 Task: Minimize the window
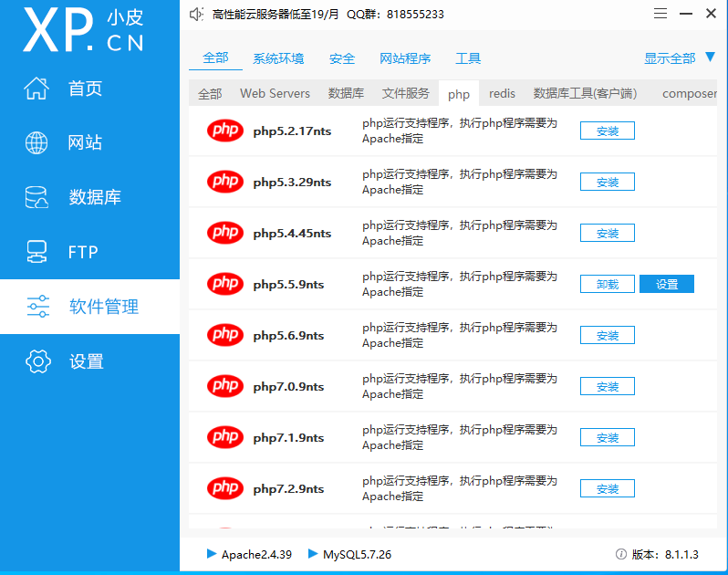tap(686, 14)
